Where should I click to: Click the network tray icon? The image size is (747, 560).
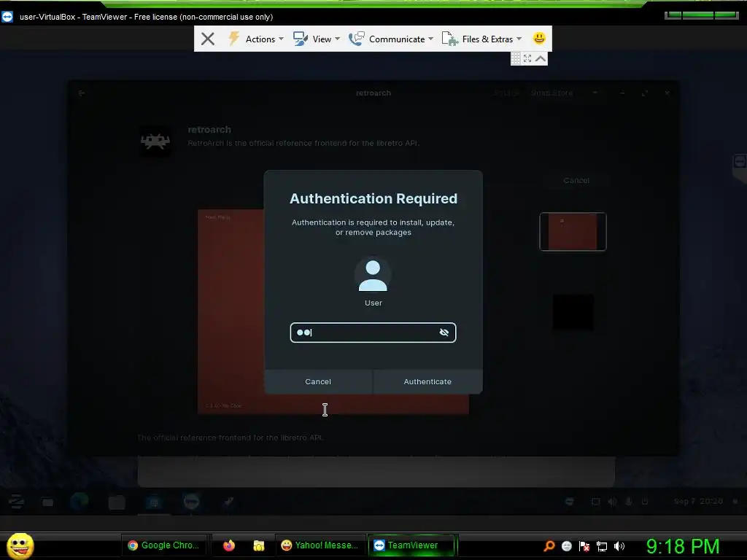tap(602, 546)
